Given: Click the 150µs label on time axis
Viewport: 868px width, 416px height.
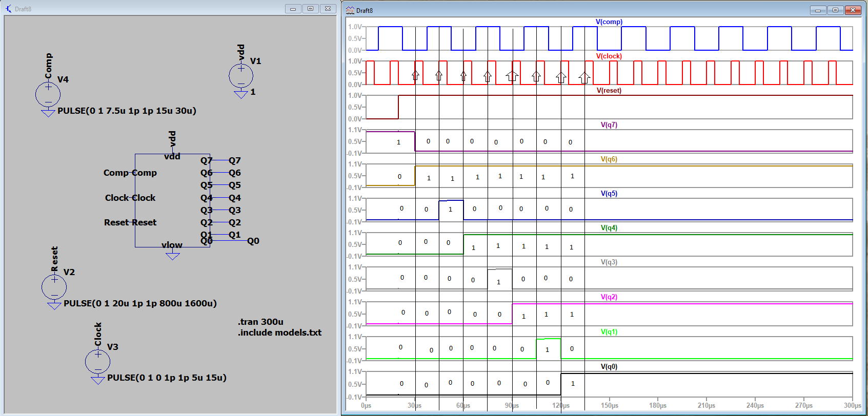Looking at the screenshot, I should tap(609, 405).
